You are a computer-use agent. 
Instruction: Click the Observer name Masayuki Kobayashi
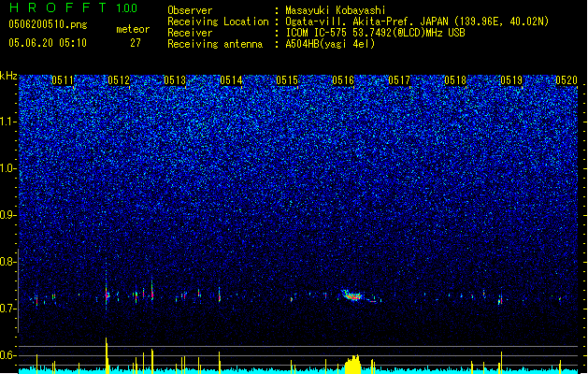click(x=336, y=10)
